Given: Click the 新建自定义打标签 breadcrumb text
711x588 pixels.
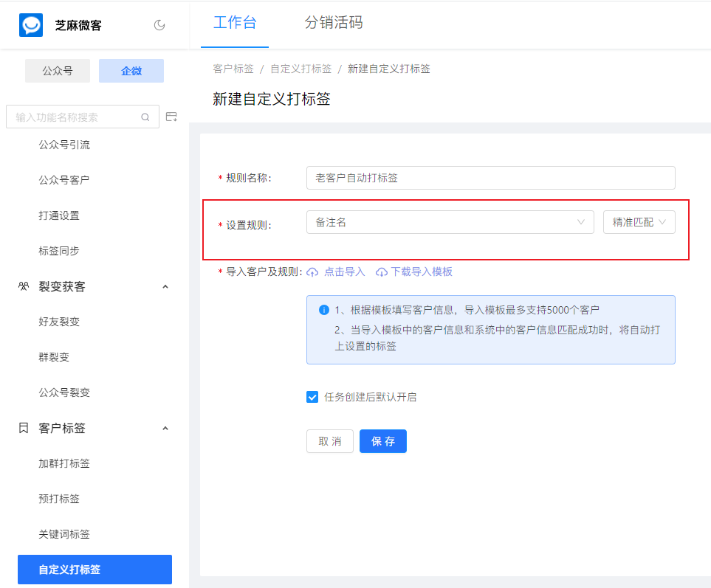Looking at the screenshot, I should point(388,69).
